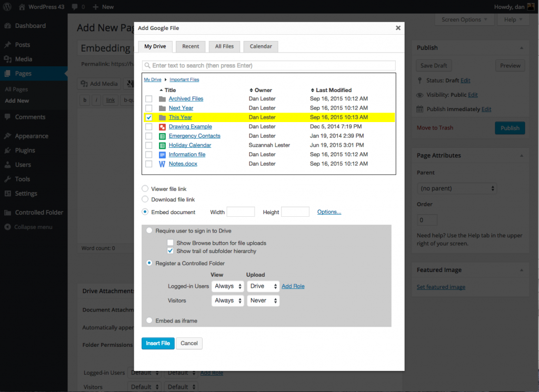
Task: Select Require user to sign in to Drive
Action: (149, 230)
